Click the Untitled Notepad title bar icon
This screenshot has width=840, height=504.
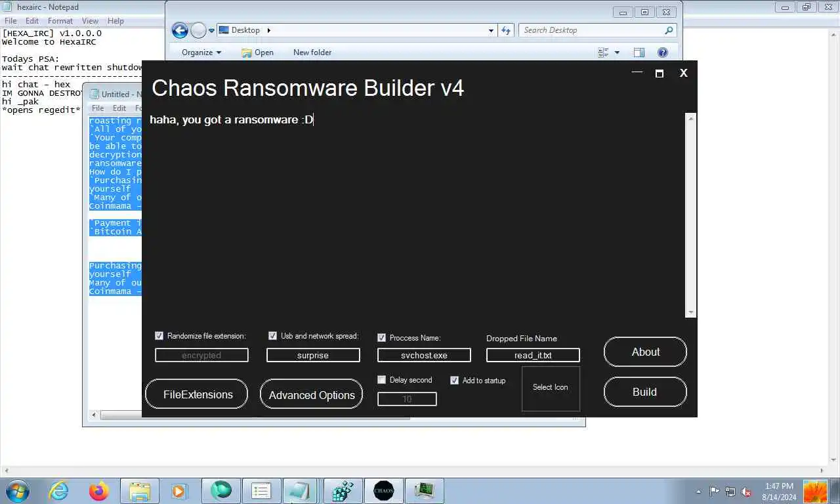(94, 94)
